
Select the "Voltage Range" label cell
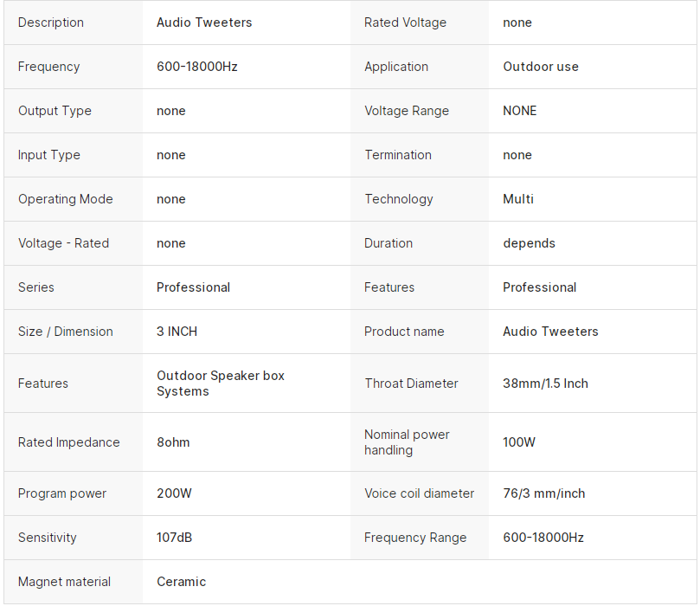tap(407, 111)
